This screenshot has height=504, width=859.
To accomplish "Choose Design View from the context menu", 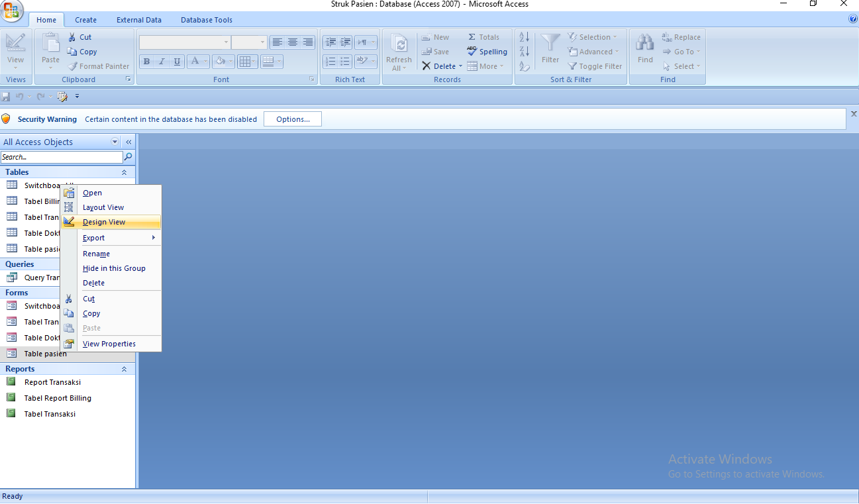I will 104,221.
